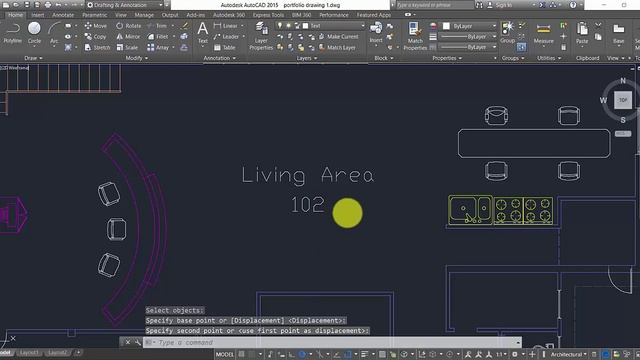Image resolution: width=640 pixels, height=360 pixels.
Task: Toggle ortho mode in status bar
Action: [292, 354]
